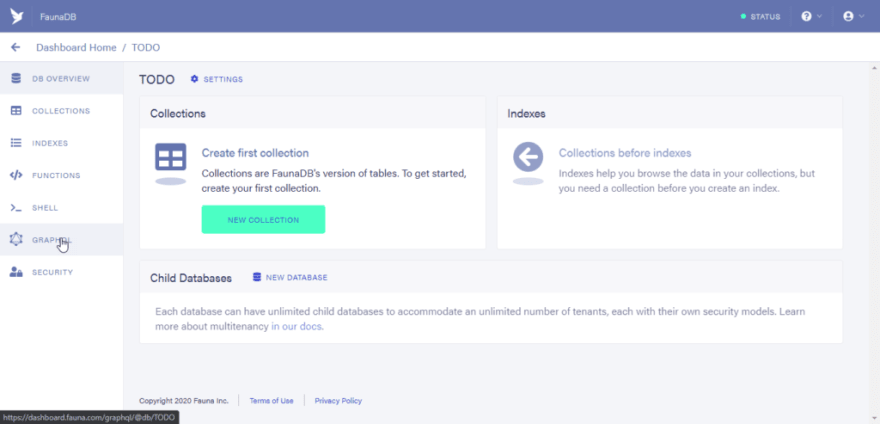
Task: Click the Functions code icon in sidebar
Action: click(16, 175)
